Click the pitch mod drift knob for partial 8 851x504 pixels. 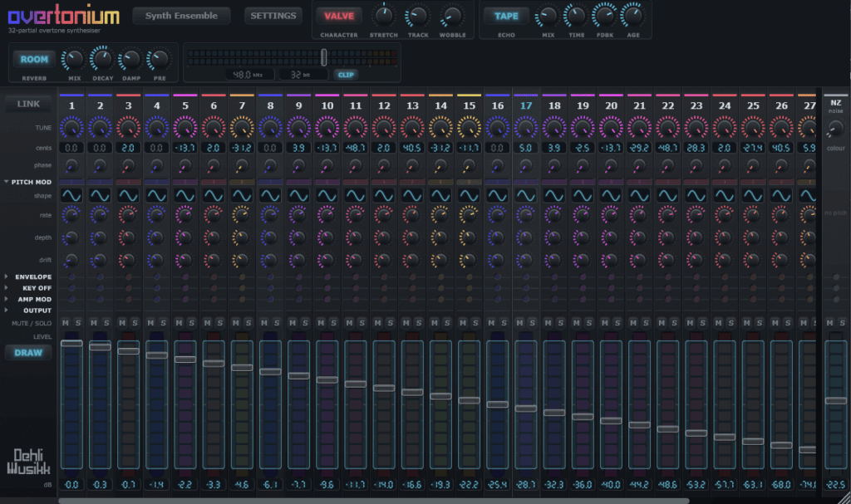point(270,260)
